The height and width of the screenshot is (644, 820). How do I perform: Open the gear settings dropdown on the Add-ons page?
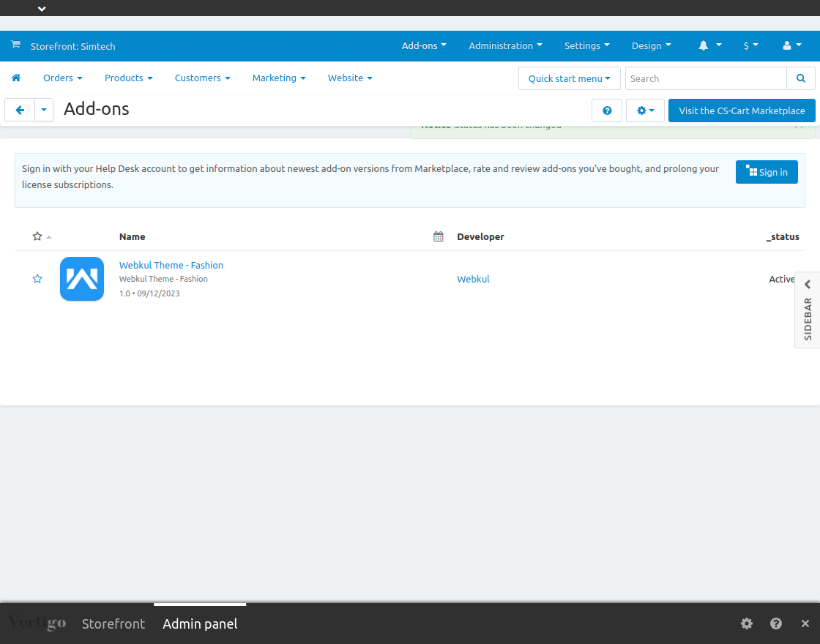645,110
